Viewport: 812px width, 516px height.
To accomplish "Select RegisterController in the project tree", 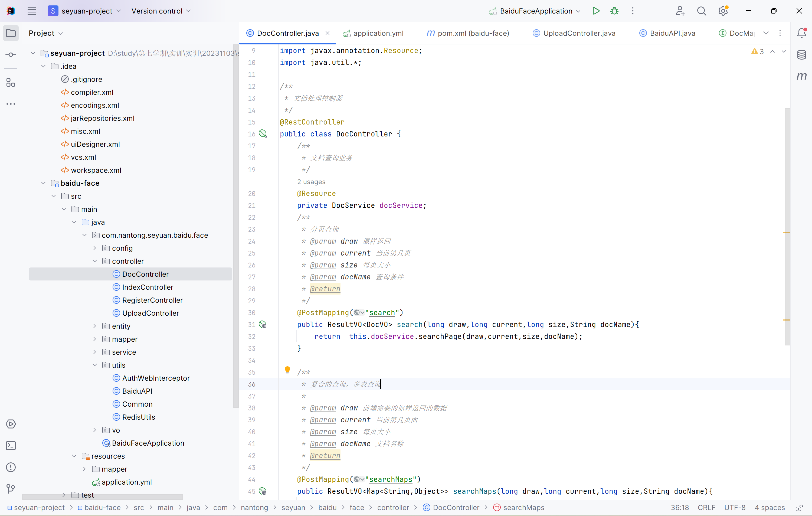I will (x=152, y=300).
